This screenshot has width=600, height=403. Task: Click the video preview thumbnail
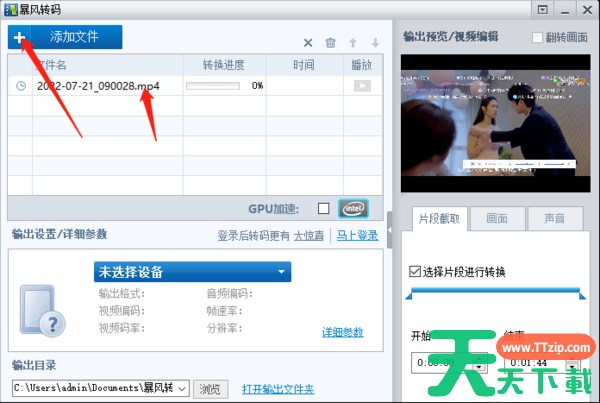coord(496,123)
